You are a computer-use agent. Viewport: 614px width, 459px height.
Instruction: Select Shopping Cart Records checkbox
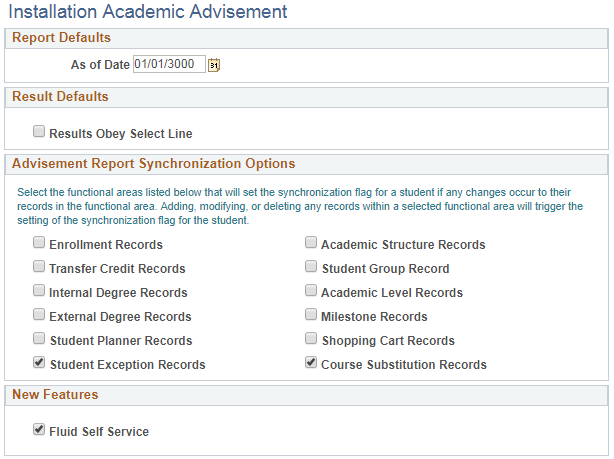pos(311,339)
